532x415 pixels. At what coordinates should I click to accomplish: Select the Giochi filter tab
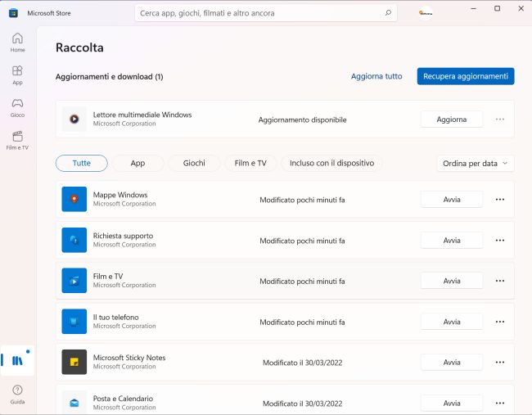click(194, 163)
